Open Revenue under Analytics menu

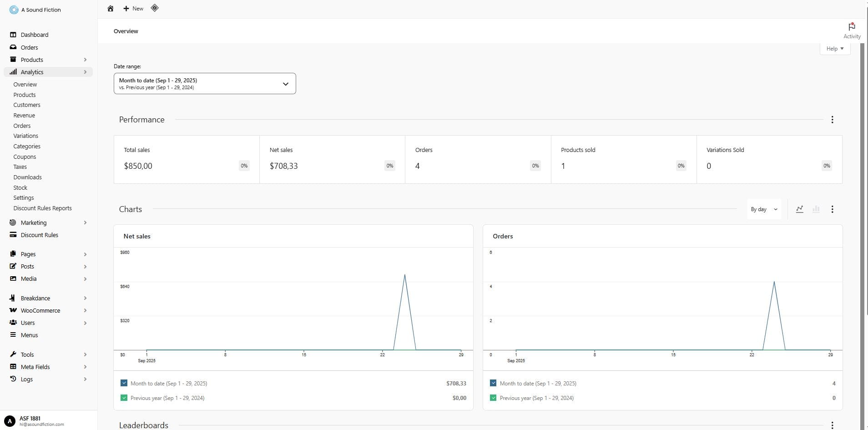coord(24,116)
